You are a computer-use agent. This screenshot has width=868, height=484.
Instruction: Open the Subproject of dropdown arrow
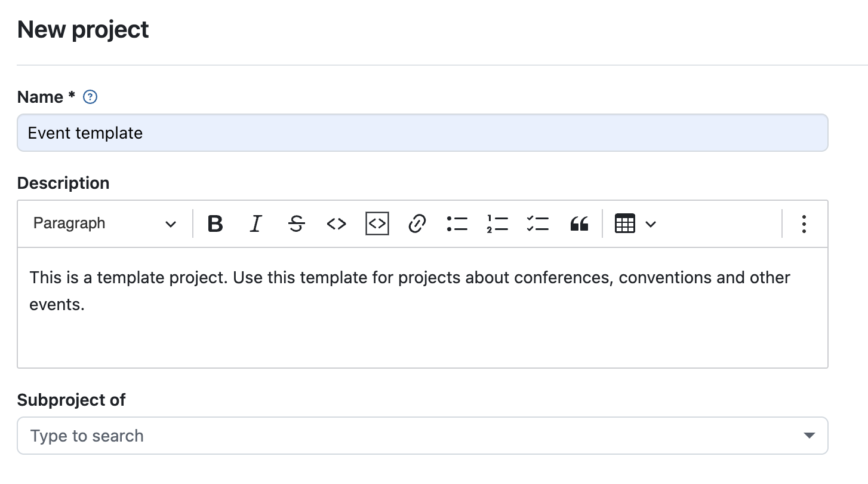point(809,436)
